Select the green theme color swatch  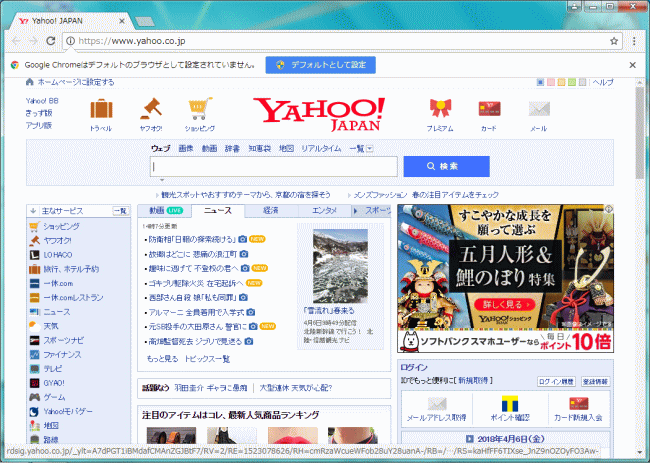(572, 82)
